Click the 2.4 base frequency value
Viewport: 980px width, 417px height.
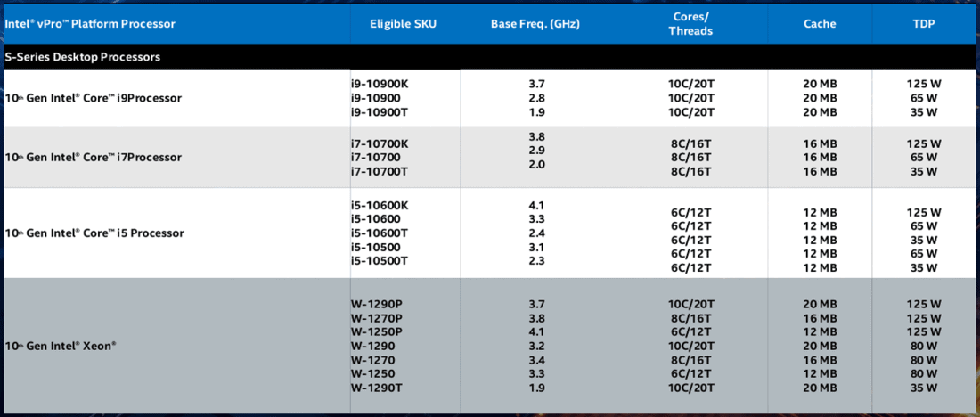pyautogui.click(x=537, y=233)
